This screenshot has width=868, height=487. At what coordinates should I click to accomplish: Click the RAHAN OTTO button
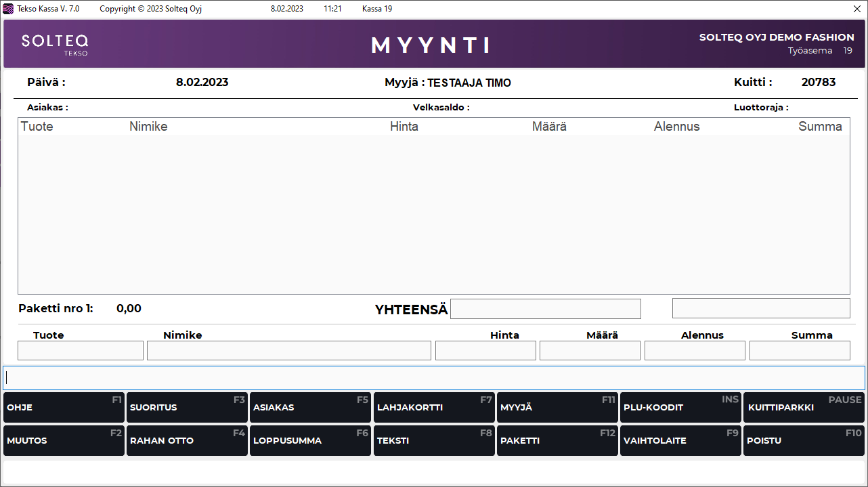pyautogui.click(x=187, y=440)
